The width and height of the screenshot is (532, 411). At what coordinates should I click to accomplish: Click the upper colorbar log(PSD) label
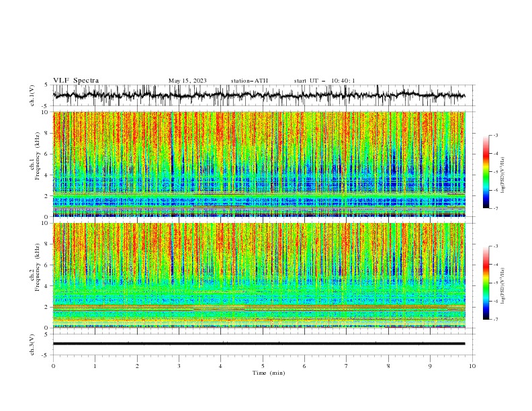pyautogui.click(x=504, y=175)
